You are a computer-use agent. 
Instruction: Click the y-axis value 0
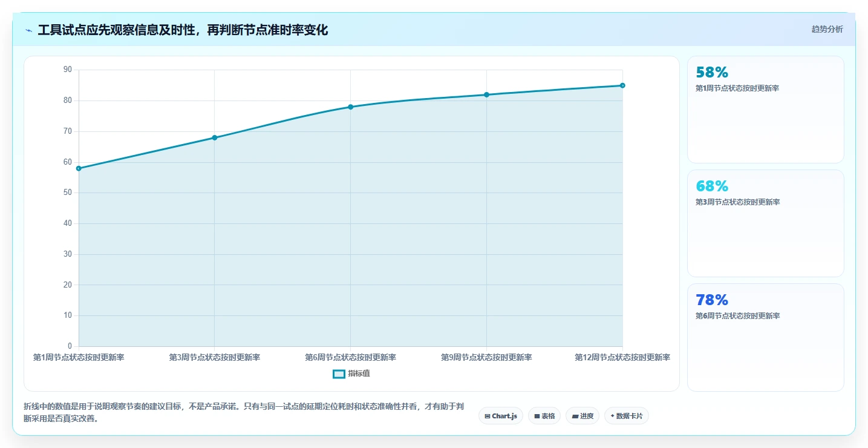point(70,346)
